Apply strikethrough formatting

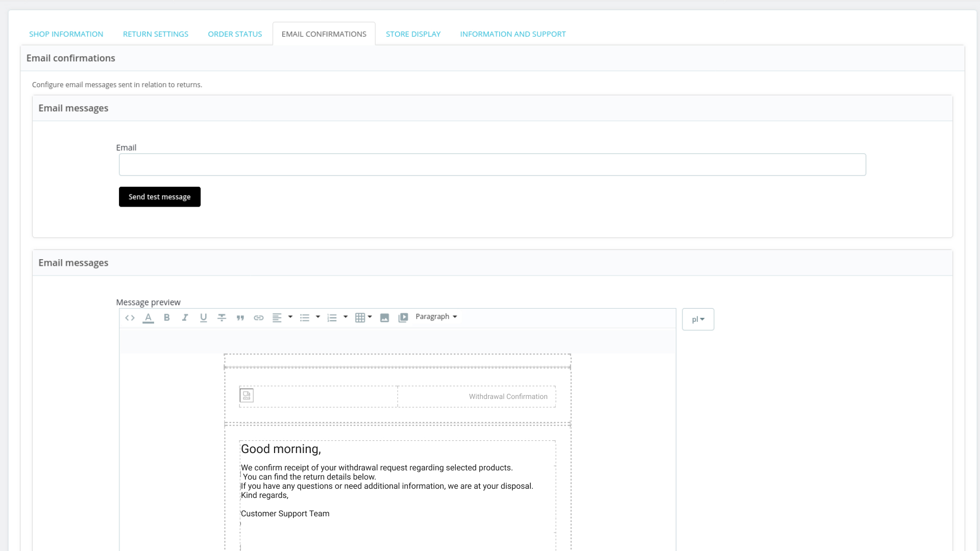(222, 317)
